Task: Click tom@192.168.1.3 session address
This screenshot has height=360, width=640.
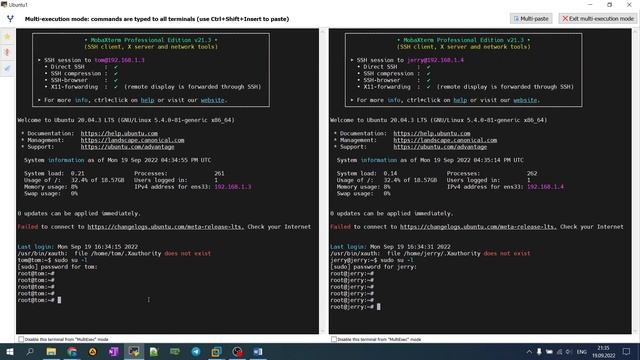Action: (x=119, y=60)
